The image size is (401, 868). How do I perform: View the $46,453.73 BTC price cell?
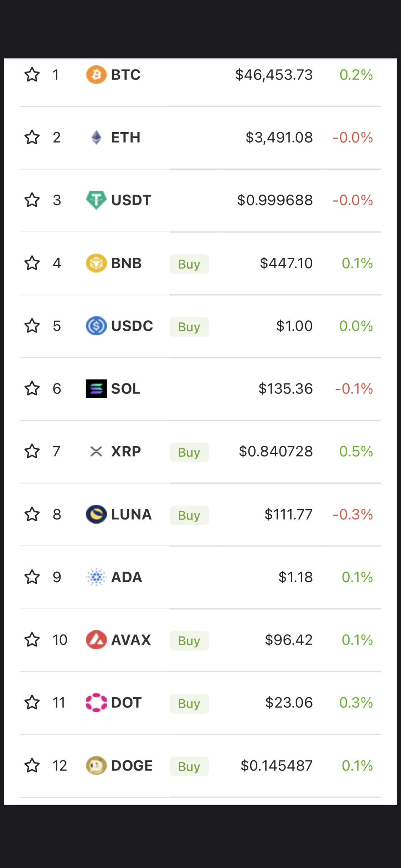point(274,75)
